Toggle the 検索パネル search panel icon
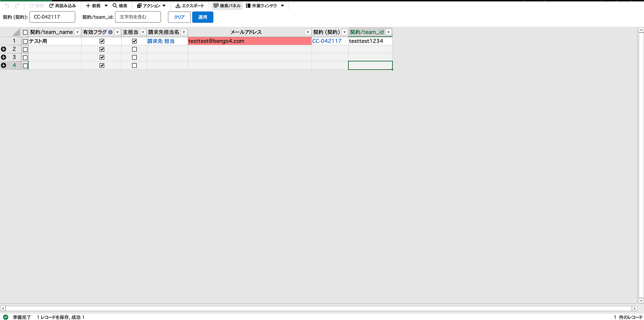 pos(216,6)
